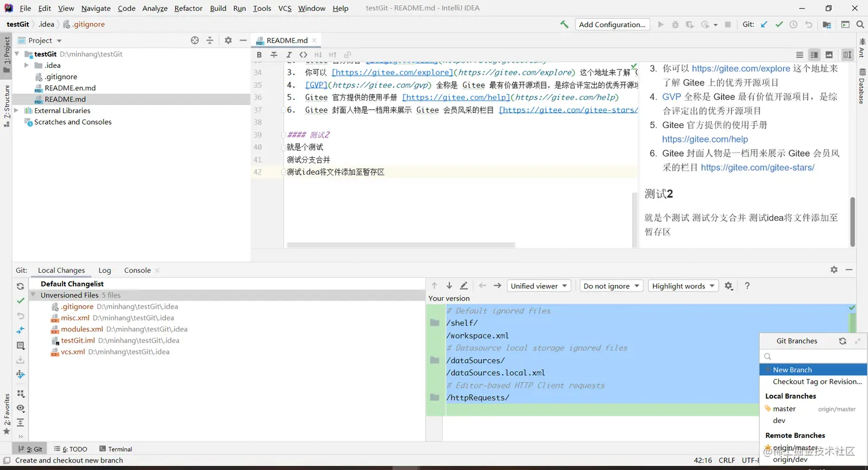Switch to the Console tab
This screenshot has height=470, width=868.
(137, 270)
